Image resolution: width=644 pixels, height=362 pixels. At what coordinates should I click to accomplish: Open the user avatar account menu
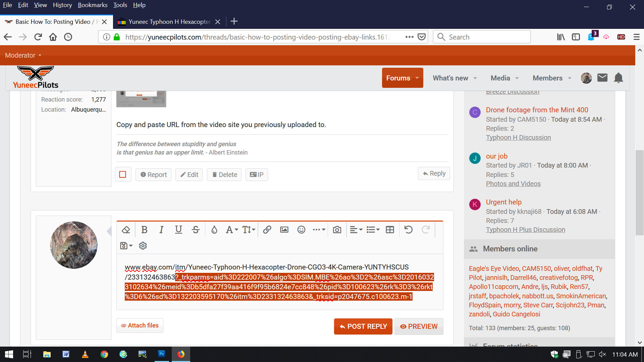[586, 78]
